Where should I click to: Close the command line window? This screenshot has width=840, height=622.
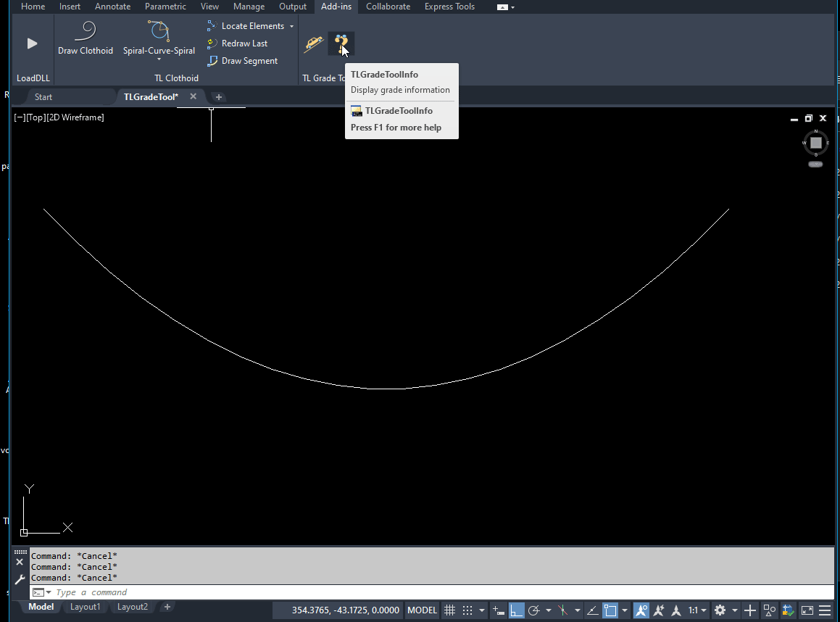pyautogui.click(x=20, y=562)
